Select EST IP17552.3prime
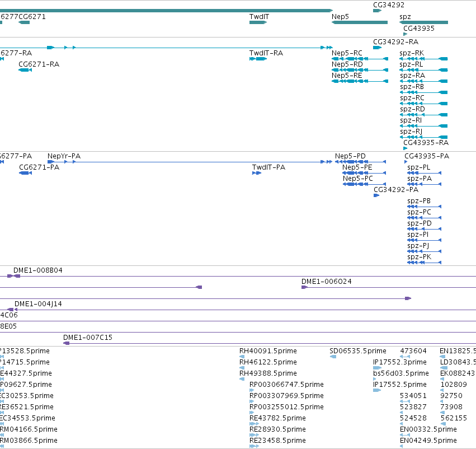 377,368
